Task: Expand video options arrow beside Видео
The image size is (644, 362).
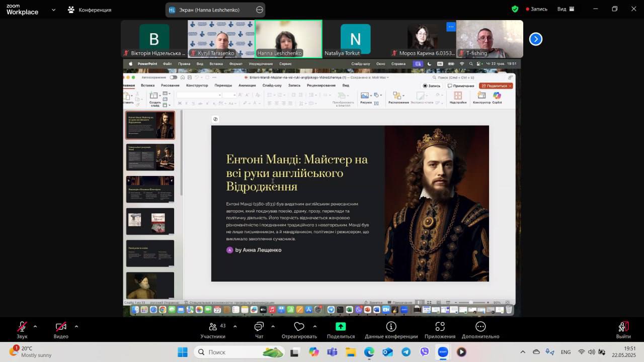Action: [x=76, y=327]
